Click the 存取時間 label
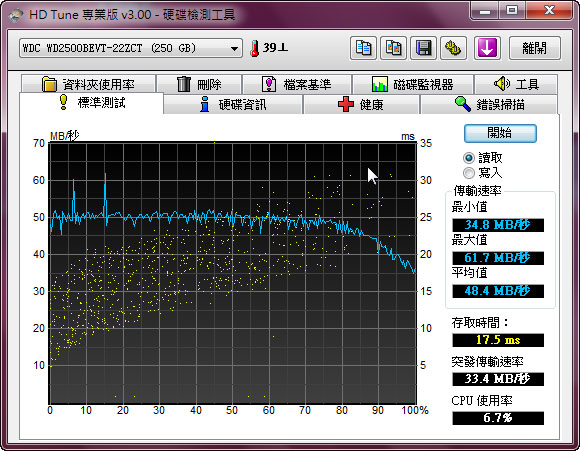 pos(480,323)
